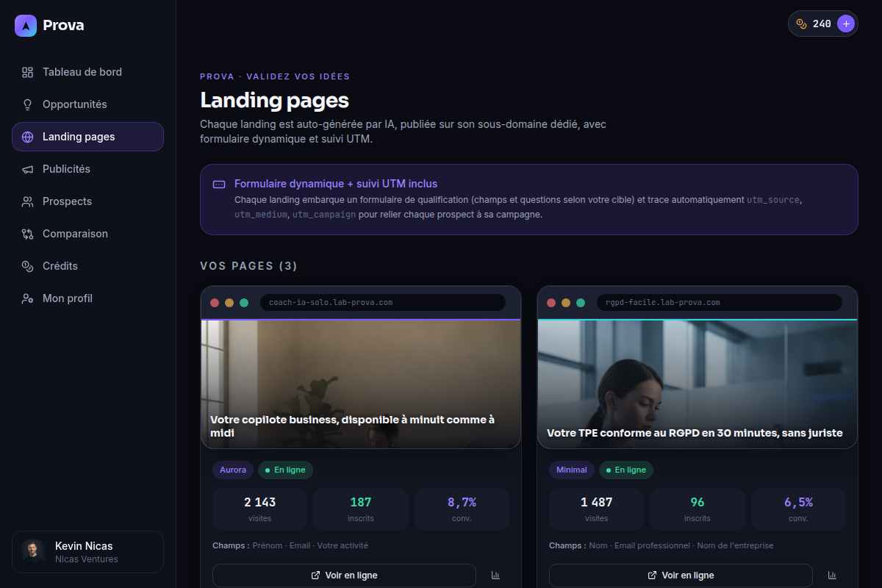
Task: Click the Landing pages globe icon
Action: click(28, 137)
